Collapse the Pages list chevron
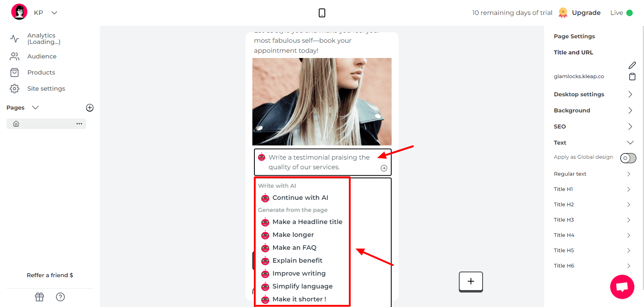The width and height of the screenshot is (644, 307). 35,108
